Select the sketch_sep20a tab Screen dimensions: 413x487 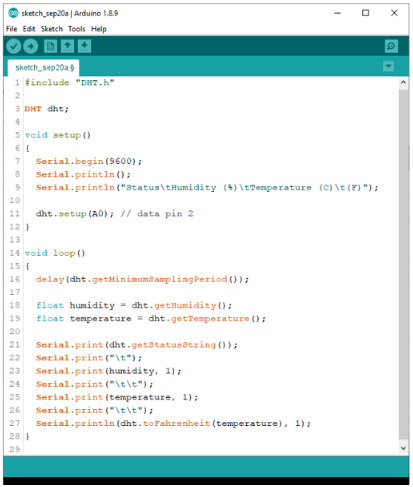[44, 68]
